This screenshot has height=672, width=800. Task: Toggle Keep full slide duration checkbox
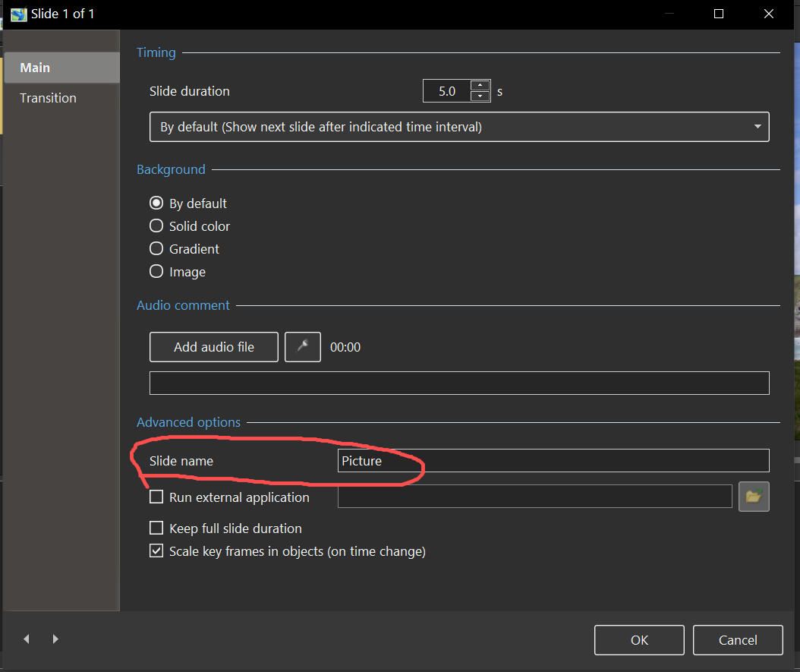point(156,528)
